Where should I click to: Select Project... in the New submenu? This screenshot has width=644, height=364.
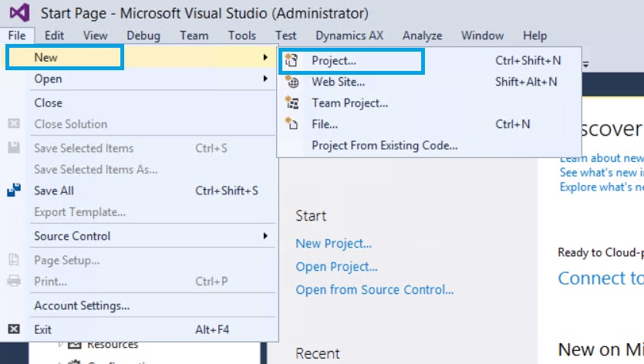[430, 60]
